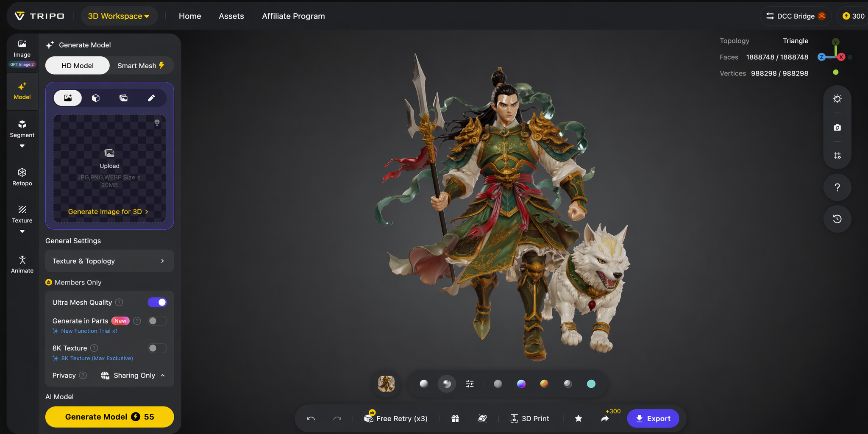Click the Tripo logo

coord(39,16)
